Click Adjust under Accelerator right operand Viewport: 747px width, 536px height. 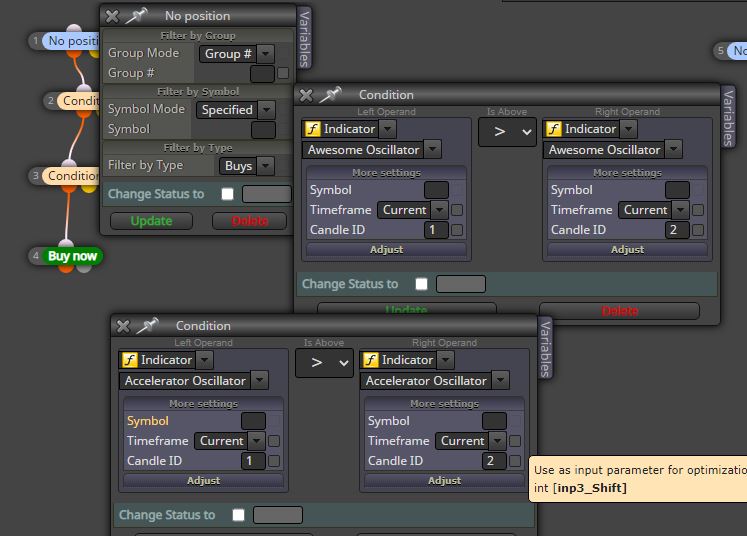click(444, 481)
